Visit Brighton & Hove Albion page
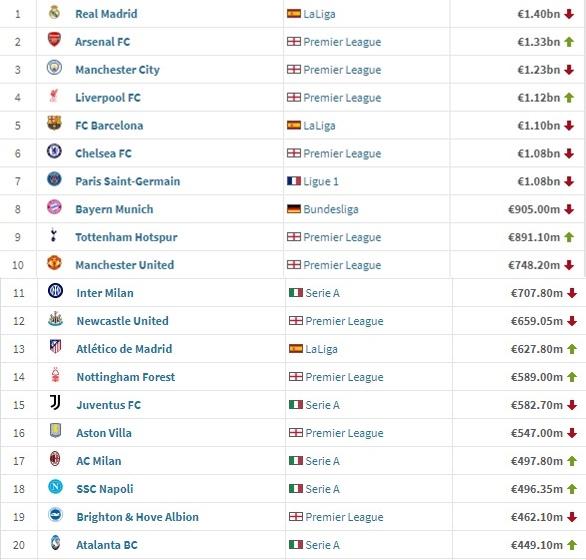586x560 pixels. pyautogui.click(x=138, y=517)
